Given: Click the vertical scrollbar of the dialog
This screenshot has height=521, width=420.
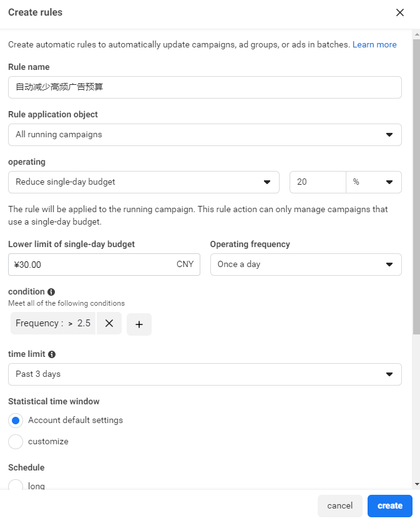Looking at the screenshot, I should coord(416,187).
